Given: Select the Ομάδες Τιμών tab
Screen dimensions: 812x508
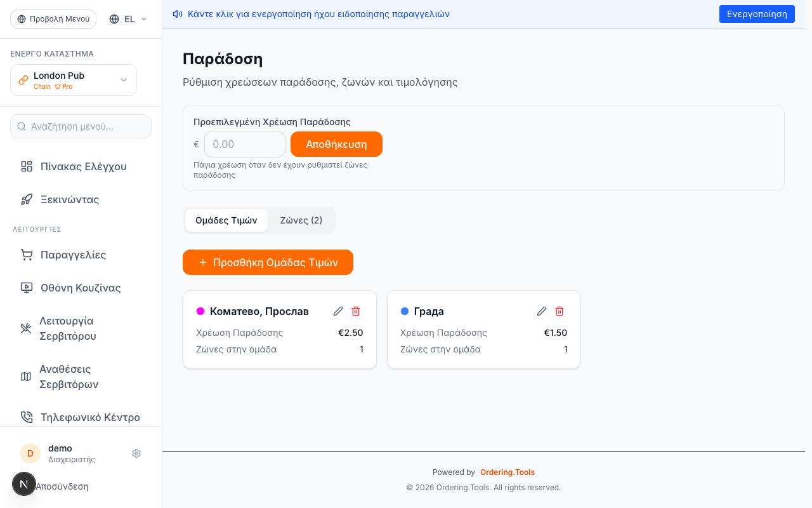Looking at the screenshot, I should pos(226,220).
